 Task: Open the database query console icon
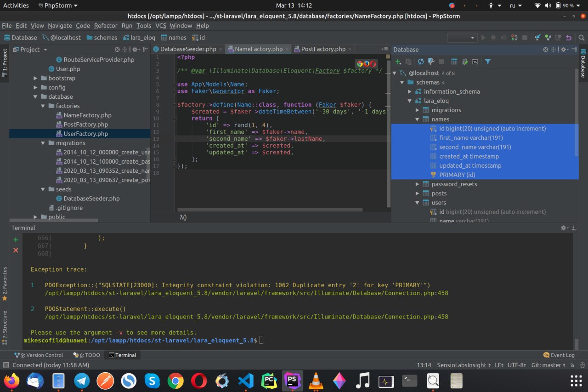point(475,62)
